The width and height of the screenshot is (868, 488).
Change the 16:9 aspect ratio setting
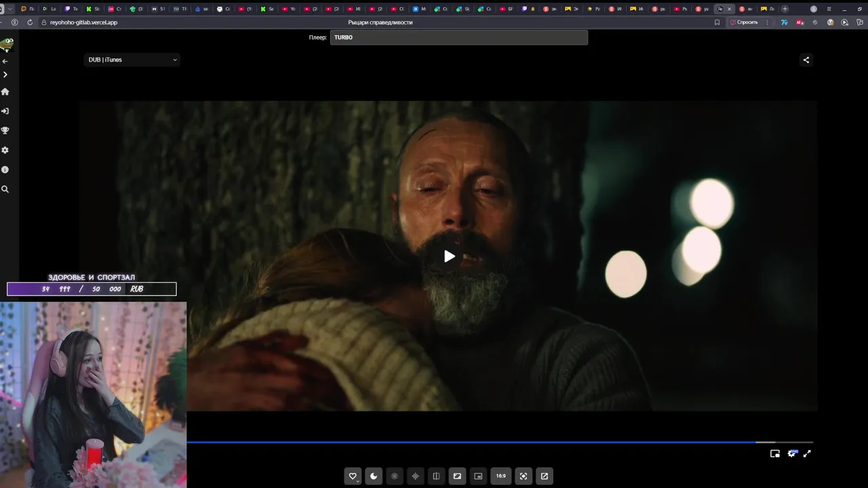(x=500, y=476)
